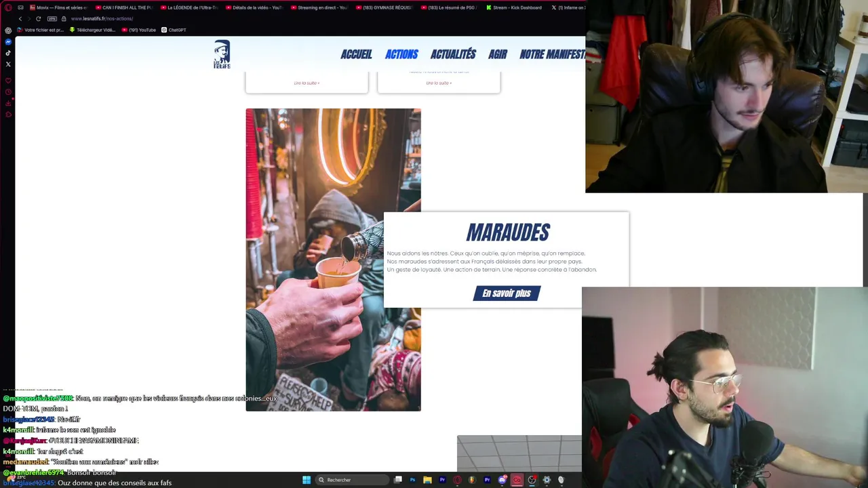The width and height of the screenshot is (868, 488).
Task: Open bookmarks heart icon in sidebar
Action: point(8,81)
